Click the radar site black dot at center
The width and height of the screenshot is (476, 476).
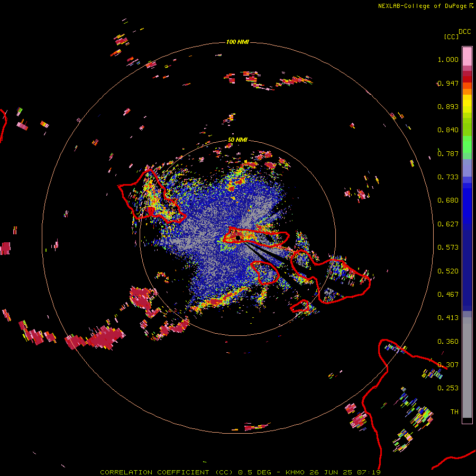238,238
